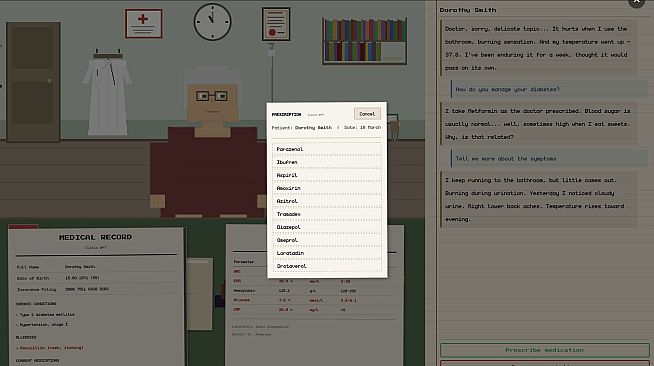Select Parazenol from the medication list
This screenshot has height=366, width=654.
coord(327,149)
